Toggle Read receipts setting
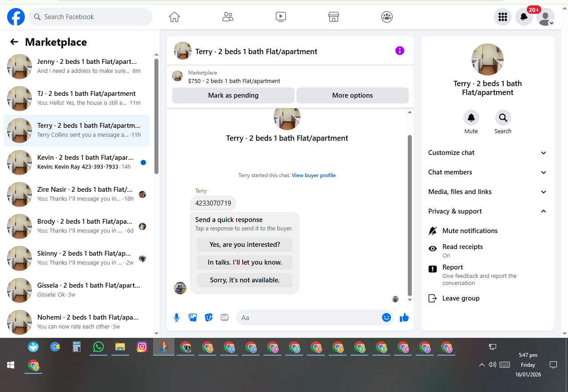This screenshot has height=392, width=568. point(488,251)
